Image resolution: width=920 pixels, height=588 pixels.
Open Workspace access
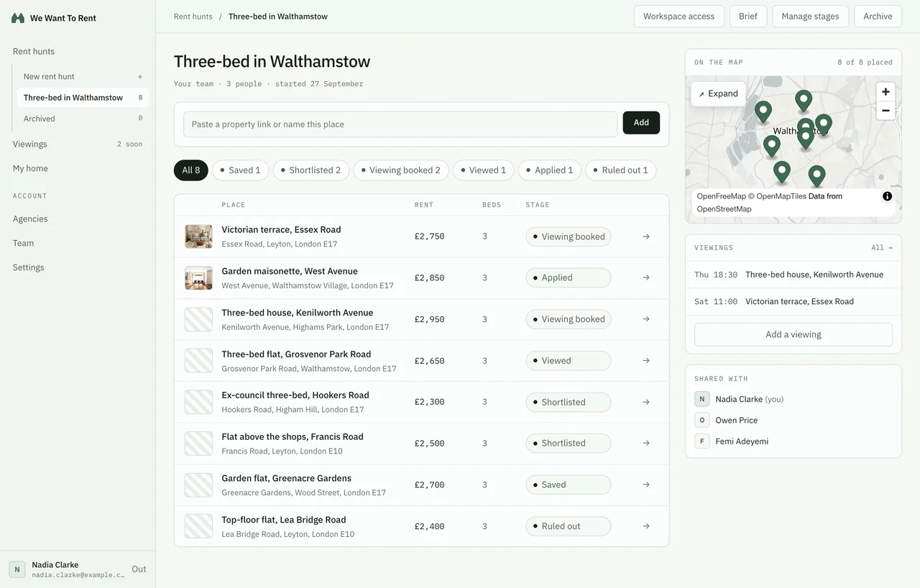678,17
